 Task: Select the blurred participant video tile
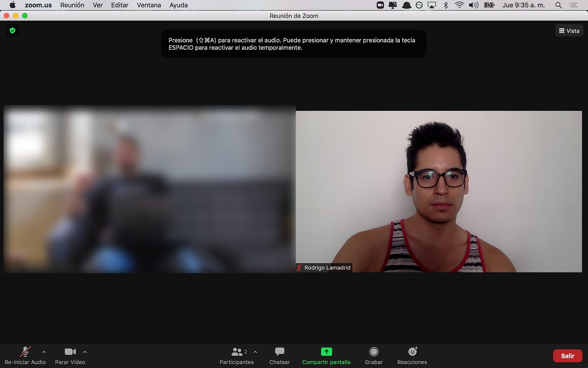tap(149, 189)
